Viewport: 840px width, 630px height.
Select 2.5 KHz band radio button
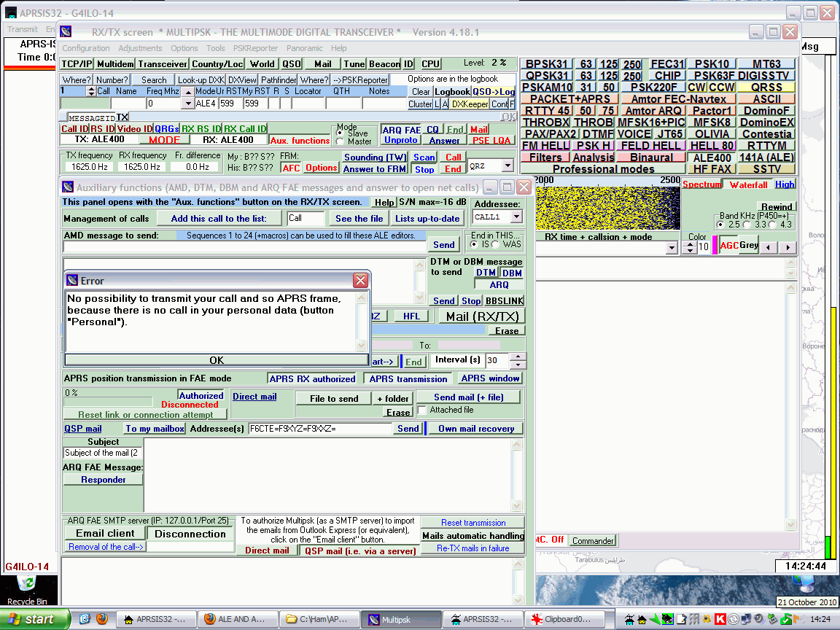coord(720,225)
